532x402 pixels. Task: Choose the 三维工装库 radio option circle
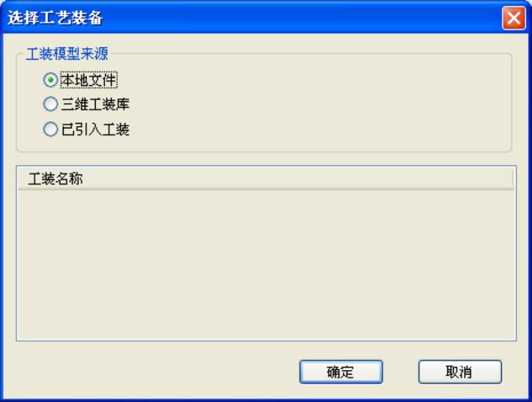click(x=50, y=104)
